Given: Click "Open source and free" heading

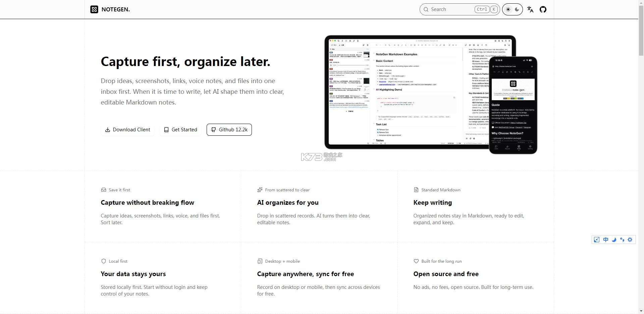Looking at the screenshot, I should pyautogui.click(x=446, y=274).
